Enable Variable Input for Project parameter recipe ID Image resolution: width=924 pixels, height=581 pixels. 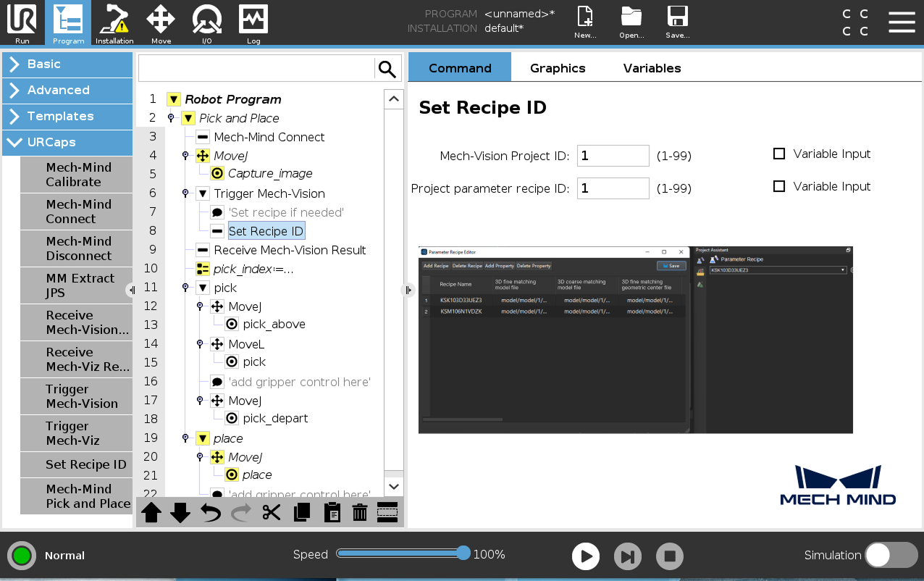(x=779, y=186)
